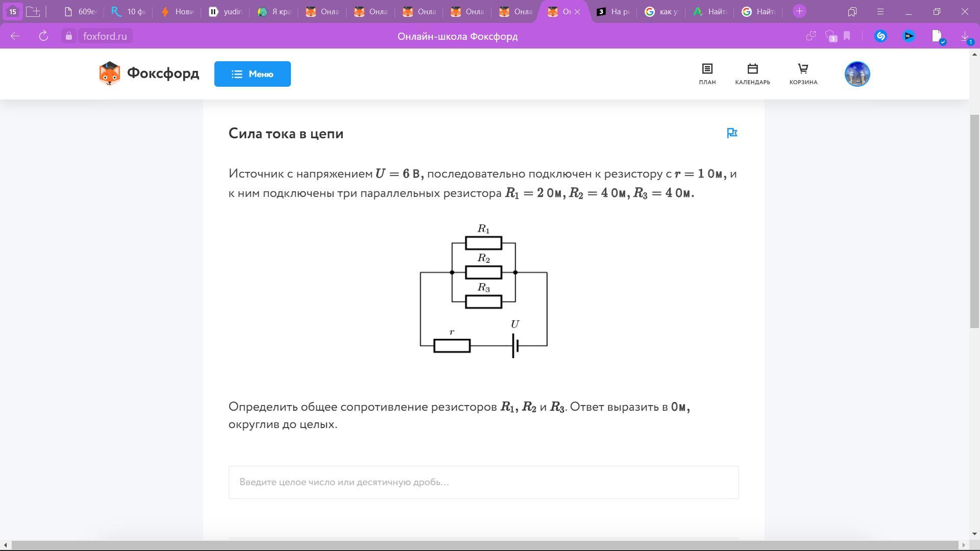Click the answer input field
This screenshot has height=551, width=980.
tap(483, 482)
